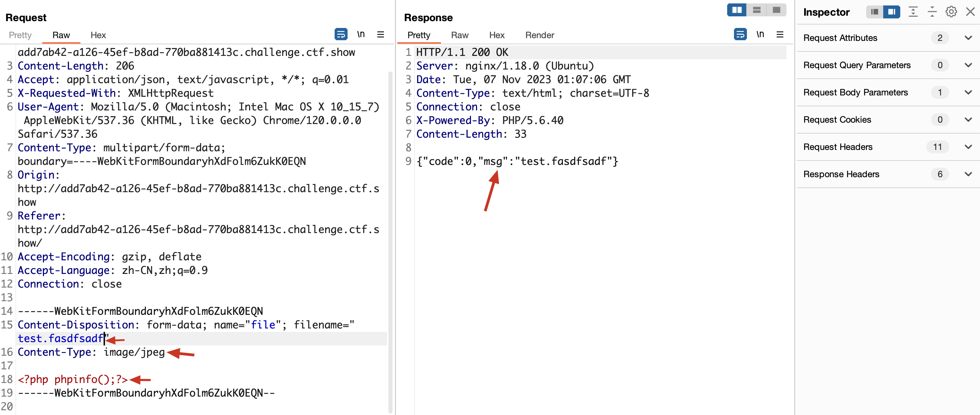Open Response panel hamburger options menu
The height and width of the screenshot is (415, 980).
[780, 35]
